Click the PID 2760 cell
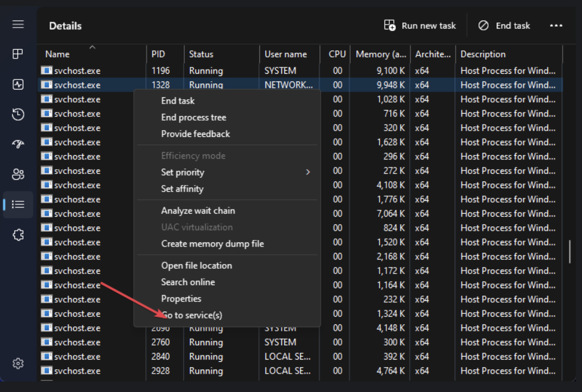Image resolution: width=582 pixels, height=392 pixels. [x=161, y=342]
